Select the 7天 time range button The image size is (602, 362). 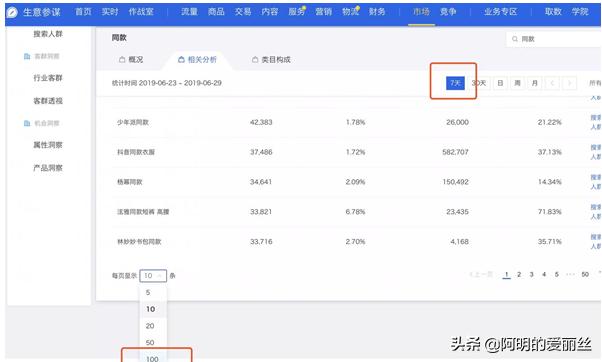tap(455, 83)
